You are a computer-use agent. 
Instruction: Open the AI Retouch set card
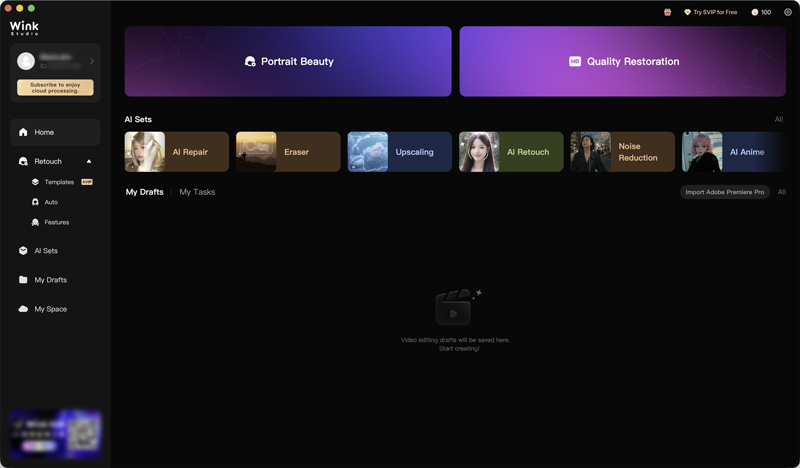511,152
